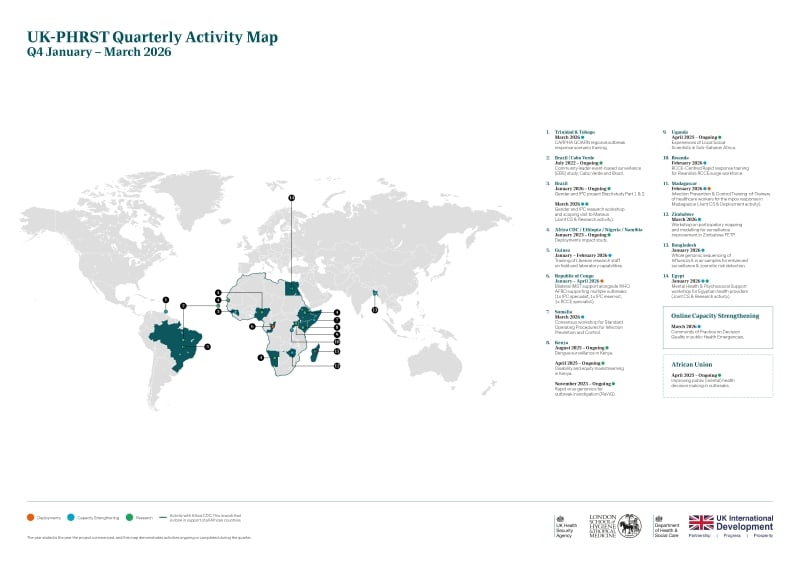Click map marker 13 below Bangladesh
Image resolution: width=800 pixels, height=566 pixels.
coord(375,310)
